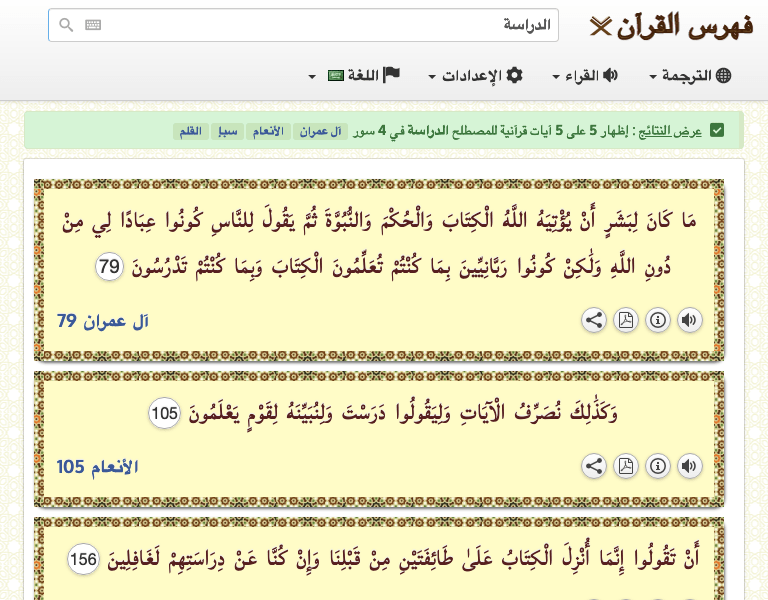Click the Saudi flag language icon

[x=336, y=75]
